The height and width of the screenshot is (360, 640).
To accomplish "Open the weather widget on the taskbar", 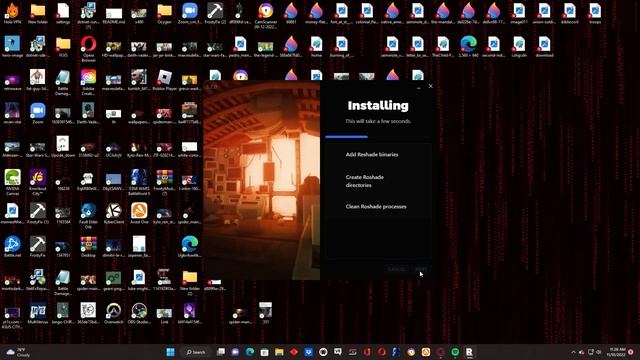I will point(18,352).
